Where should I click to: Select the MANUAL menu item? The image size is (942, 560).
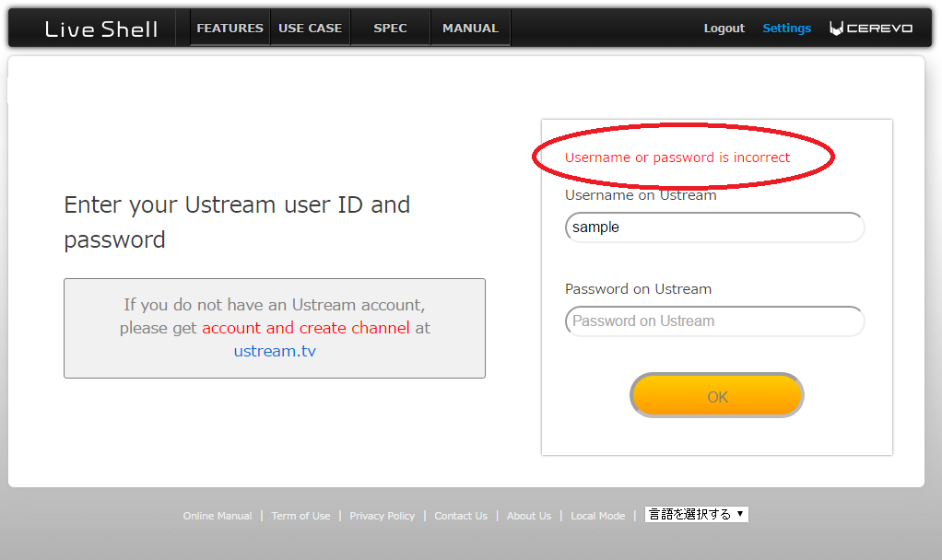tap(470, 29)
